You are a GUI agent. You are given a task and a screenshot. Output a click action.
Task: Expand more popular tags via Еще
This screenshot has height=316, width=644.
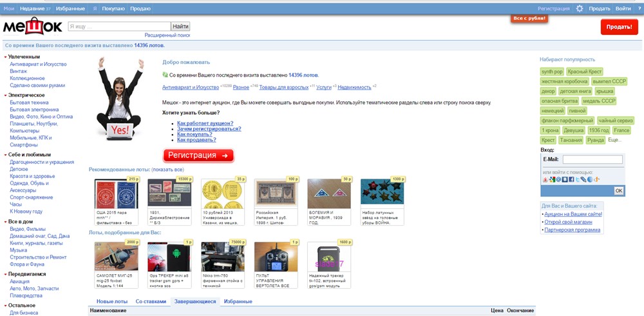coord(614,140)
